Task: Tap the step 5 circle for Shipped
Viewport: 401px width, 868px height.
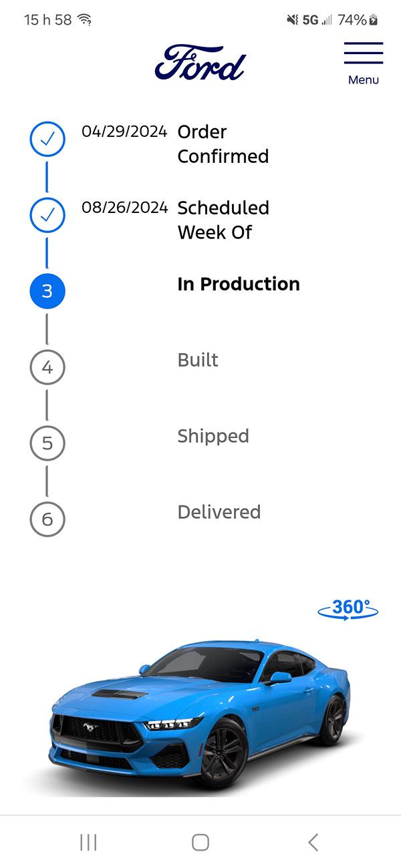Action: point(47,443)
